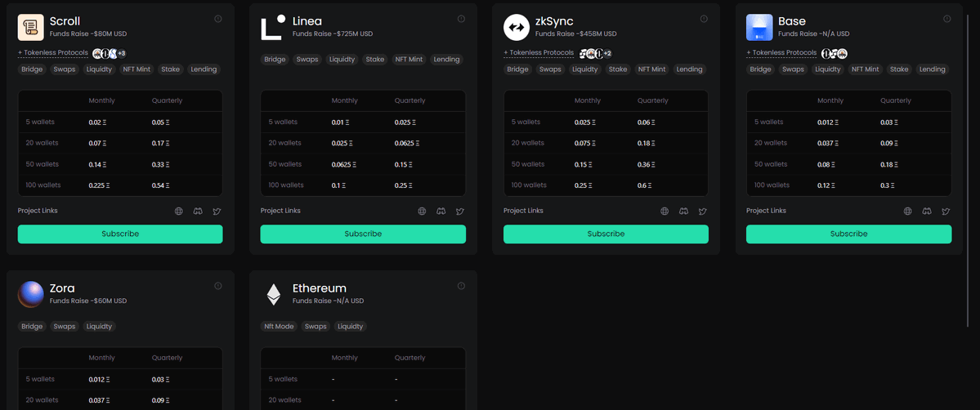
Task: Open Scroll Twitter icon
Action: (217, 212)
